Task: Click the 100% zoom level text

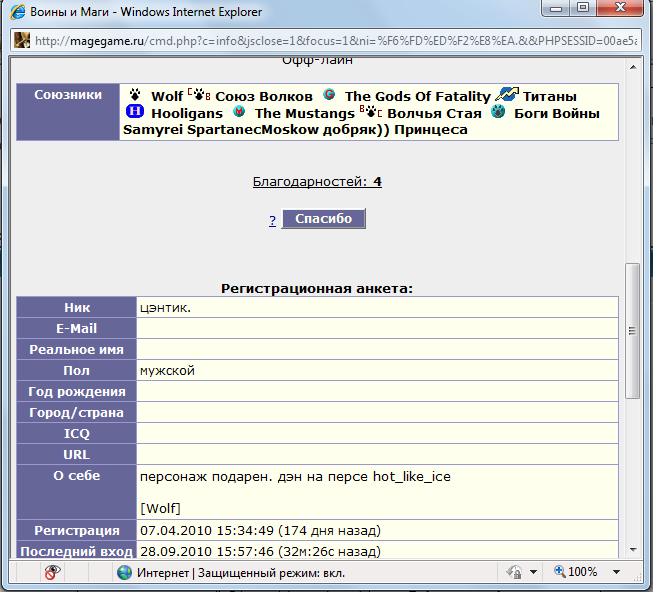Action: pyautogui.click(x=583, y=572)
